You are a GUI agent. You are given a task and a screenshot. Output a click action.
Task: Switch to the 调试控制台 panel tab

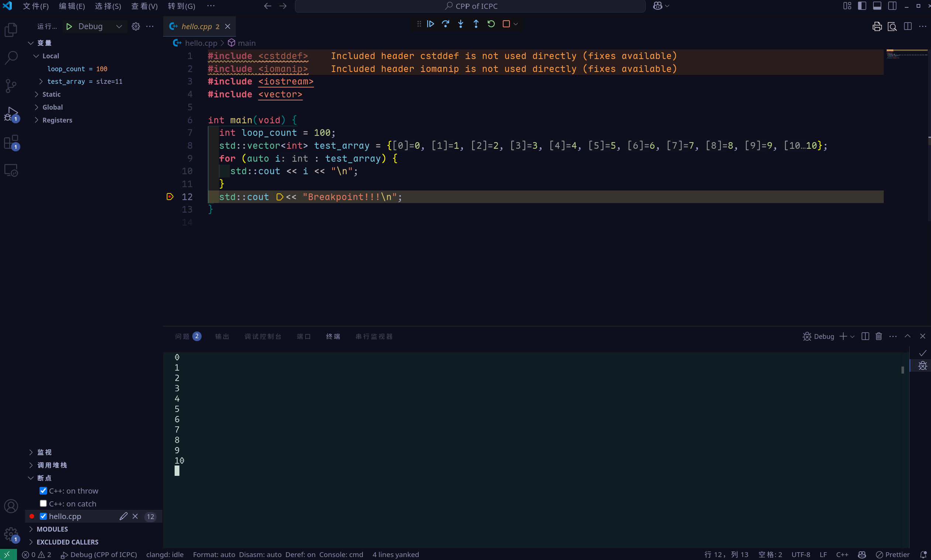[263, 336]
